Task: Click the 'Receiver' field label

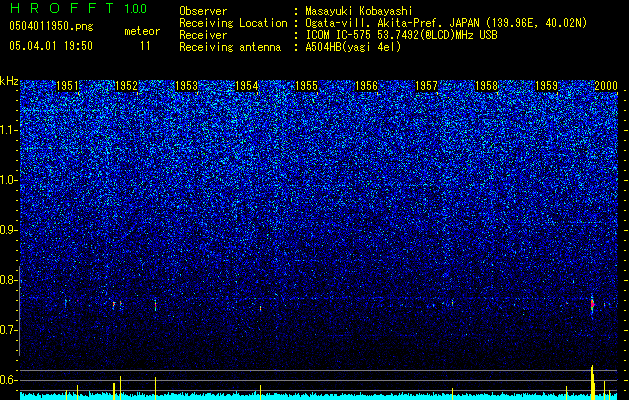Action: (x=203, y=35)
